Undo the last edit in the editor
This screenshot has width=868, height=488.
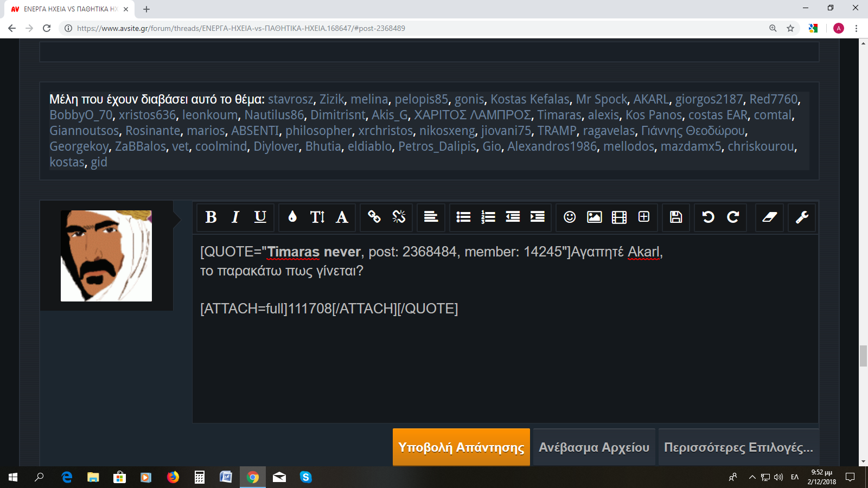click(708, 217)
